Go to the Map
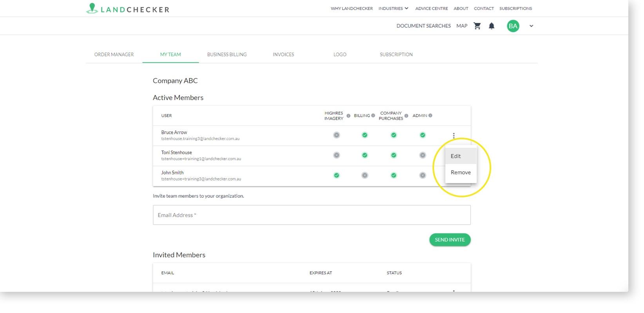 [x=462, y=26]
